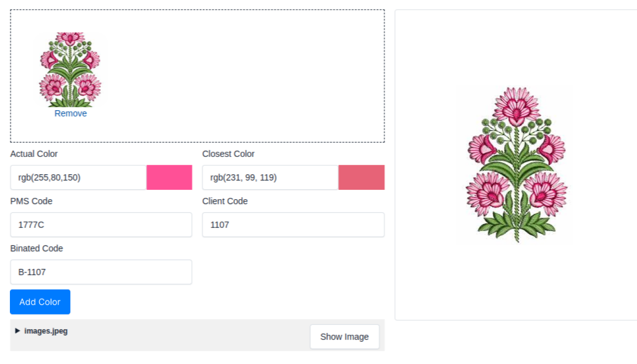Click the Closest Color salmon swatch
Screen dimensions: 637x364
pyautogui.click(x=361, y=178)
